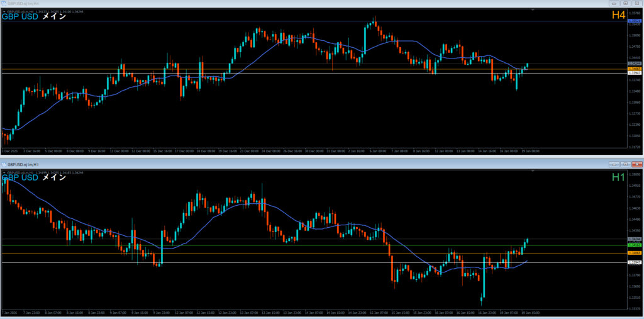Restore the GBPUSD H4 chart window
644x319 pixels.
[625, 3]
